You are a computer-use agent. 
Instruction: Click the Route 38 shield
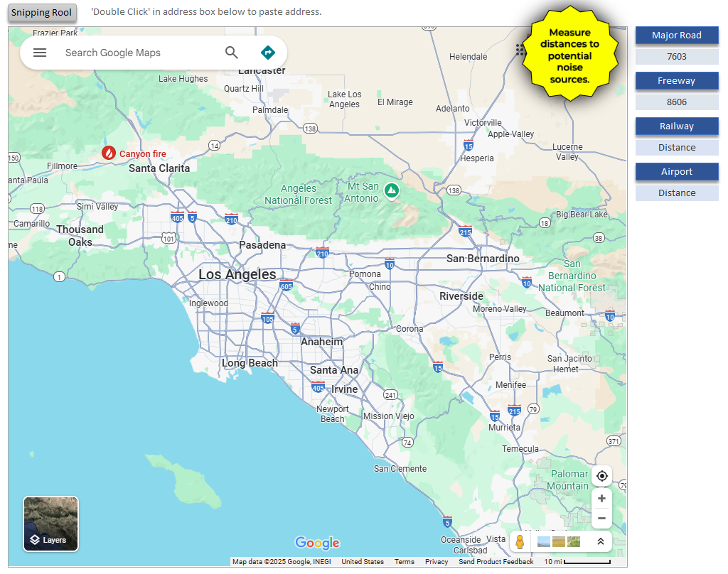599,238
